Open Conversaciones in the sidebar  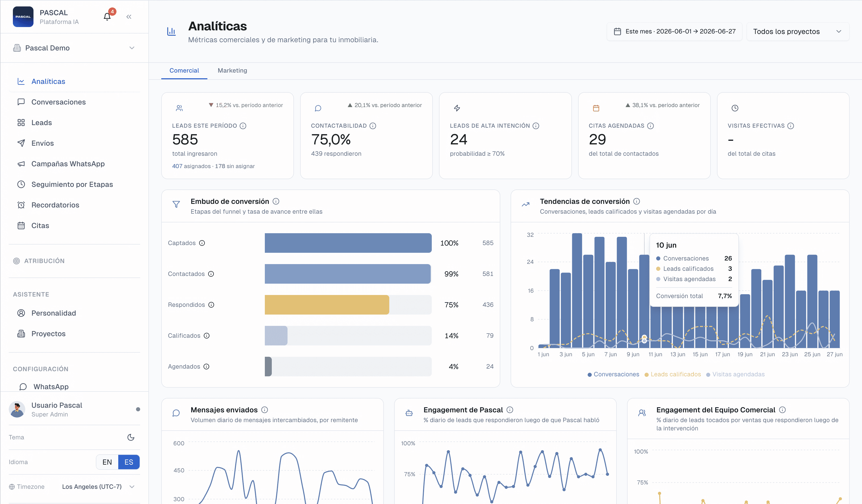[74, 102]
